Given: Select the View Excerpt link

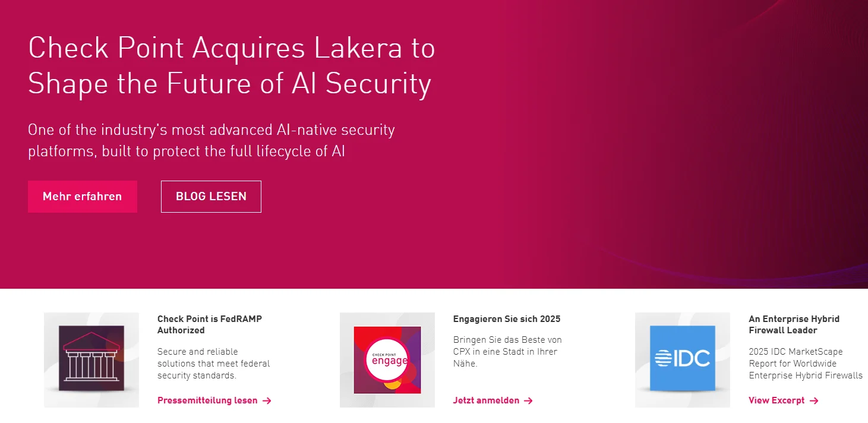Looking at the screenshot, I should tap(777, 400).
